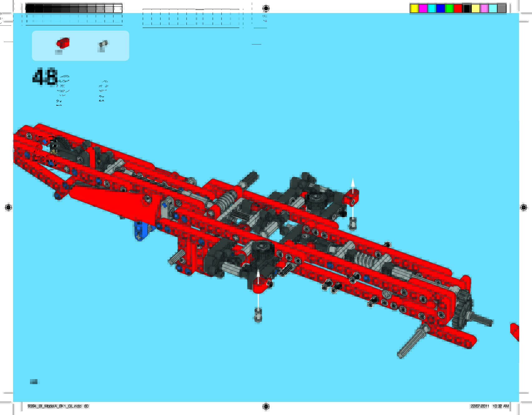Screen dimensions: 532x415
Task: Select the green swatch in color bar
Action: 449,8
